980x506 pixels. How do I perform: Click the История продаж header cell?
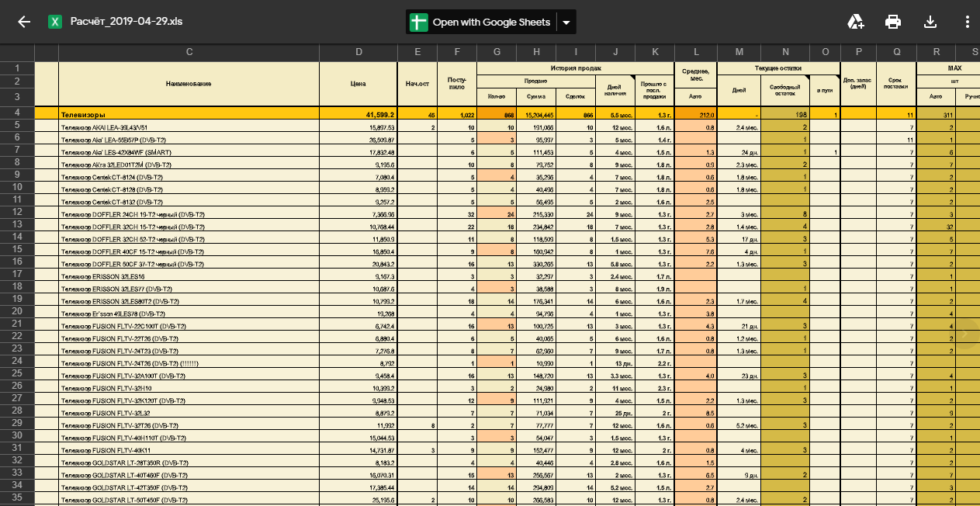[575, 68]
